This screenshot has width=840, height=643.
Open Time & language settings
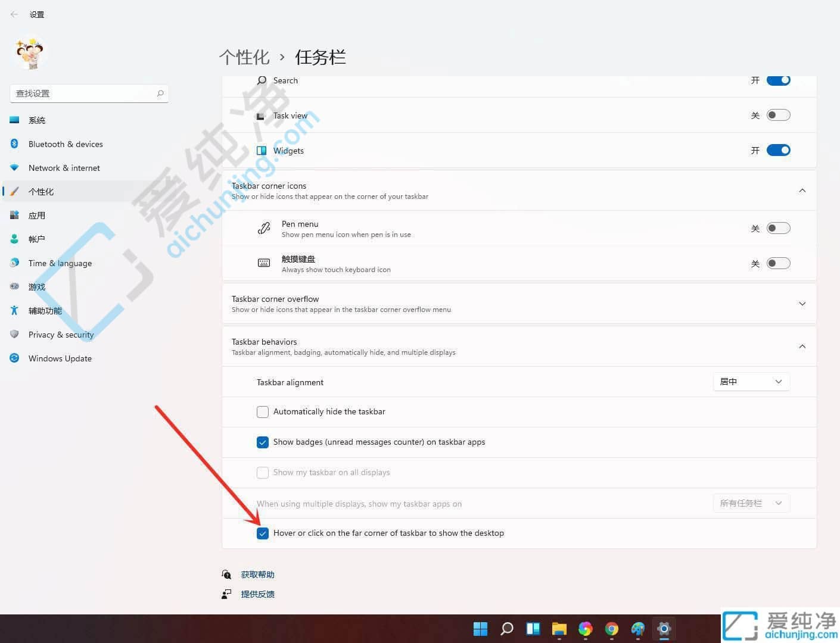click(60, 263)
